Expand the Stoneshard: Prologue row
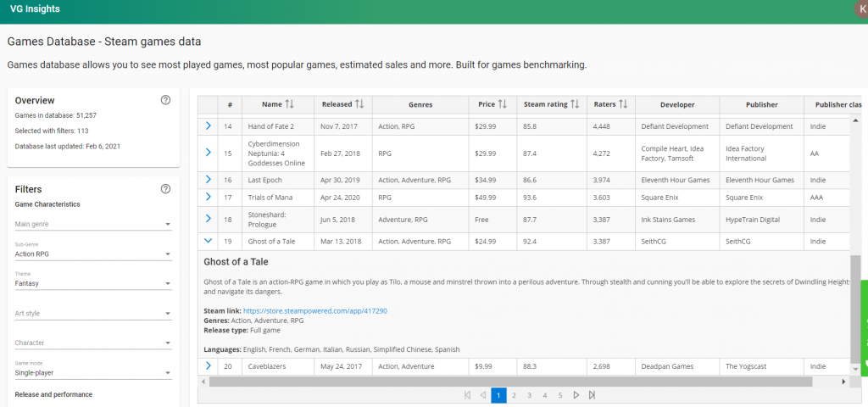The height and width of the screenshot is (407, 868). (209, 219)
